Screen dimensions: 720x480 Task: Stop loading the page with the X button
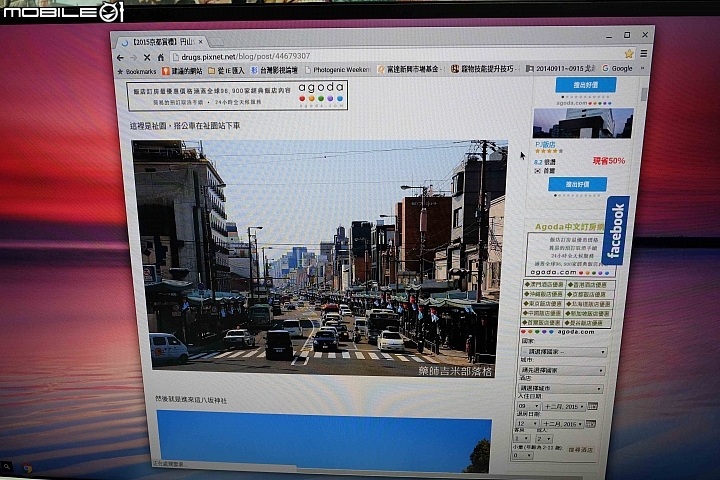tap(147, 57)
